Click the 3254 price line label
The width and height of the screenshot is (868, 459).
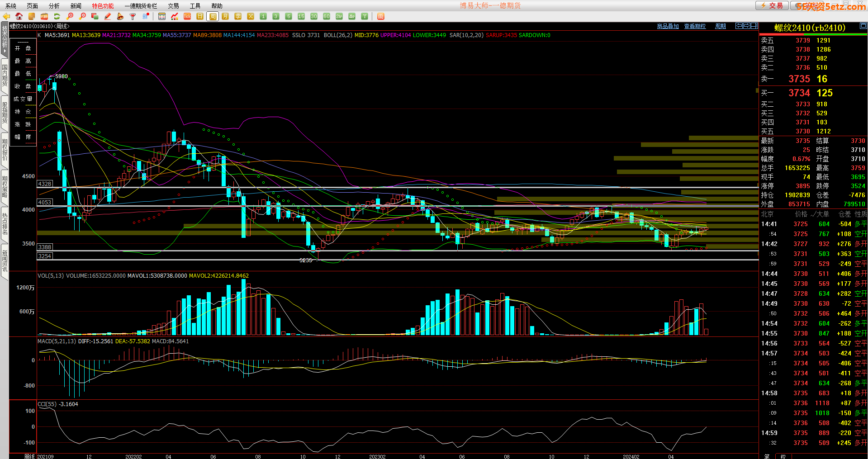point(45,256)
